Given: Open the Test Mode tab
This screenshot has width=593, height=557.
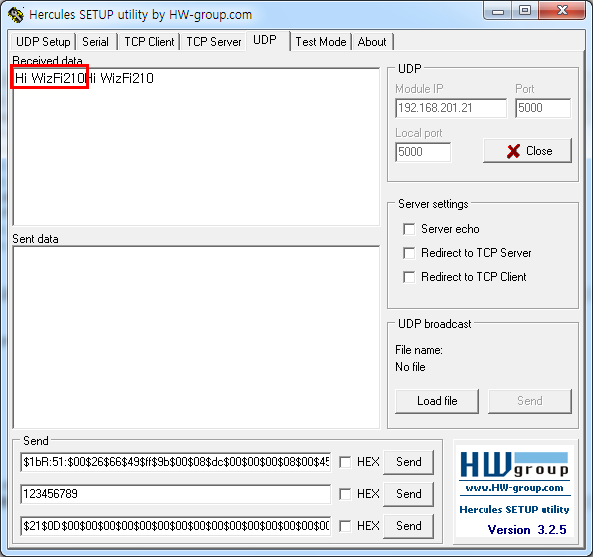Looking at the screenshot, I should tap(321, 42).
